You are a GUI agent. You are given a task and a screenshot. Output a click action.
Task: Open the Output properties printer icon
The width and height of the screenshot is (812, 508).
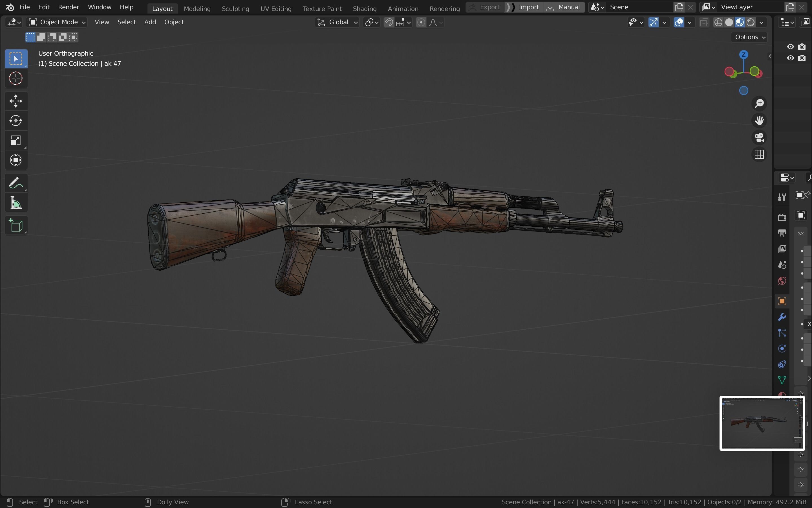coord(782,233)
